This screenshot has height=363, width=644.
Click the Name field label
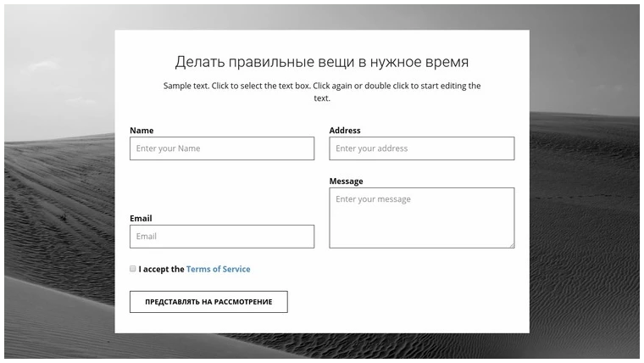point(142,131)
